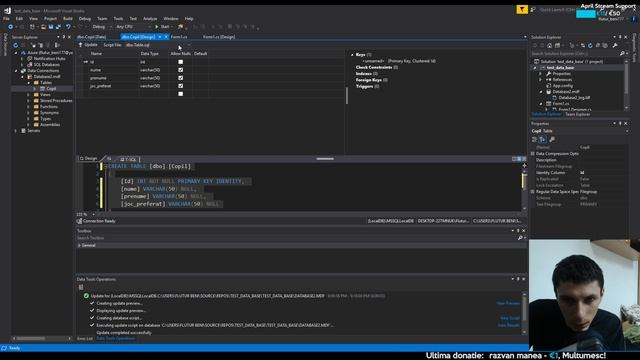Expand the References node in Solution Explorer
640x360 pixels.
(541, 80)
